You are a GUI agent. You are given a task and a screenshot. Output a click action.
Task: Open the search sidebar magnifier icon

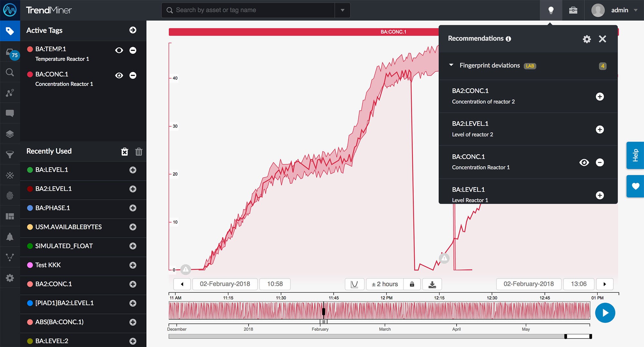click(10, 72)
